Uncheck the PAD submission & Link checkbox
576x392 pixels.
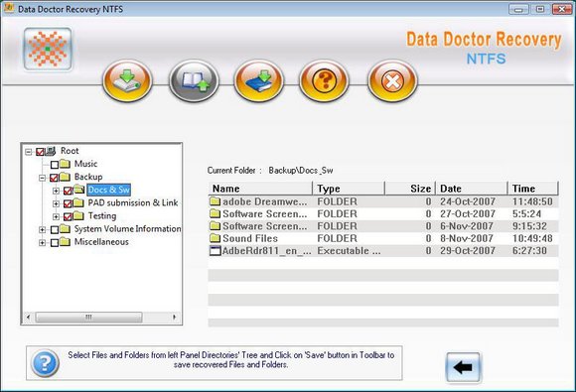click(x=68, y=203)
